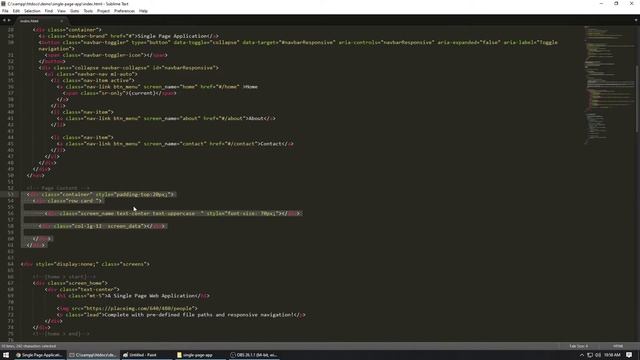This screenshot has width=640, height=360.
Task: Switch to Sublime Text taskbar button
Action: coord(93,355)
